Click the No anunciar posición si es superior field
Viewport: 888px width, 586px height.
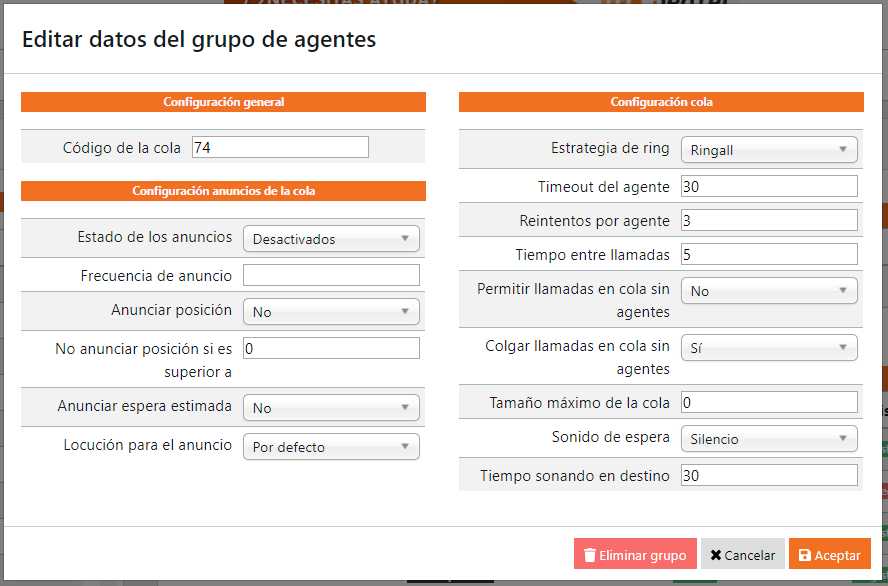(331, 348)
